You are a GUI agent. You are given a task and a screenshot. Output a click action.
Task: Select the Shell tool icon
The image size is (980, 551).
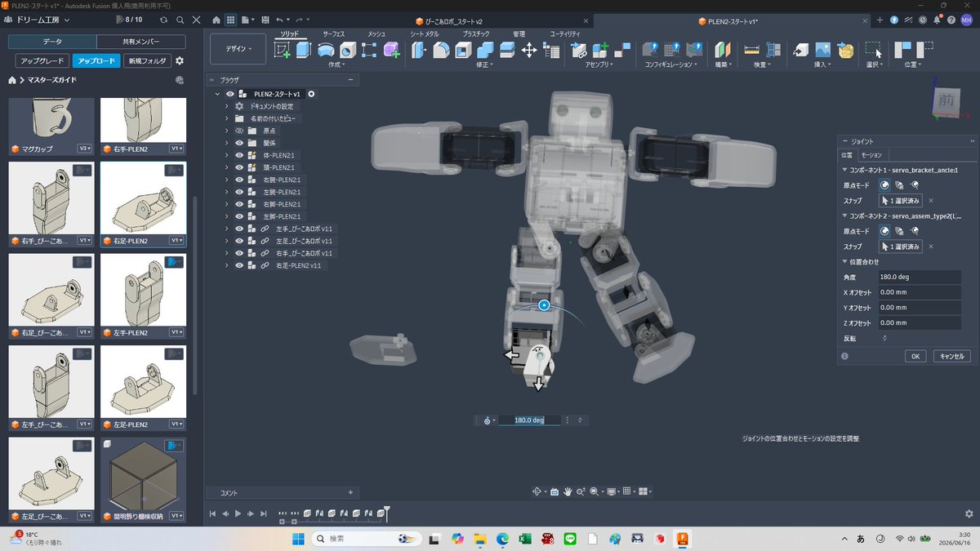[x=463, y=50]
